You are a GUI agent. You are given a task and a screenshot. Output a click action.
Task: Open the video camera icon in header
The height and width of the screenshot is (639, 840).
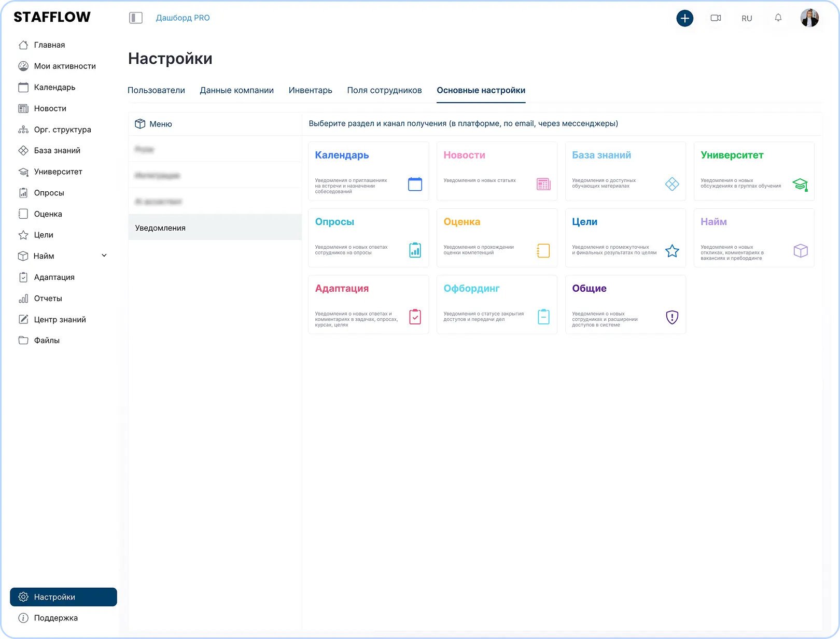click(716, 18)
